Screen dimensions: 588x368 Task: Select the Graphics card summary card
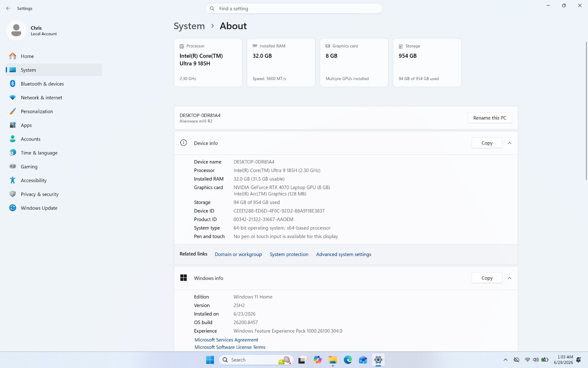tap(354, 63)
